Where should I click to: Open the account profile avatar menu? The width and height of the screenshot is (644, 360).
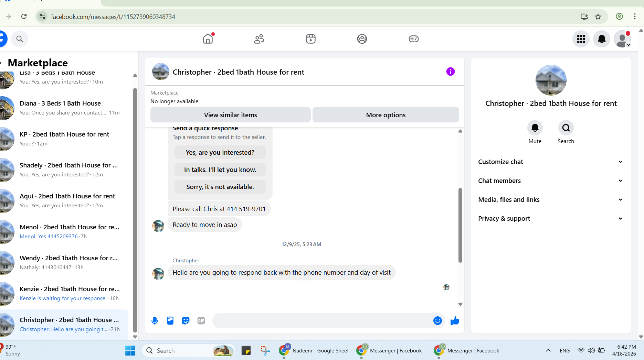point(622,39)
